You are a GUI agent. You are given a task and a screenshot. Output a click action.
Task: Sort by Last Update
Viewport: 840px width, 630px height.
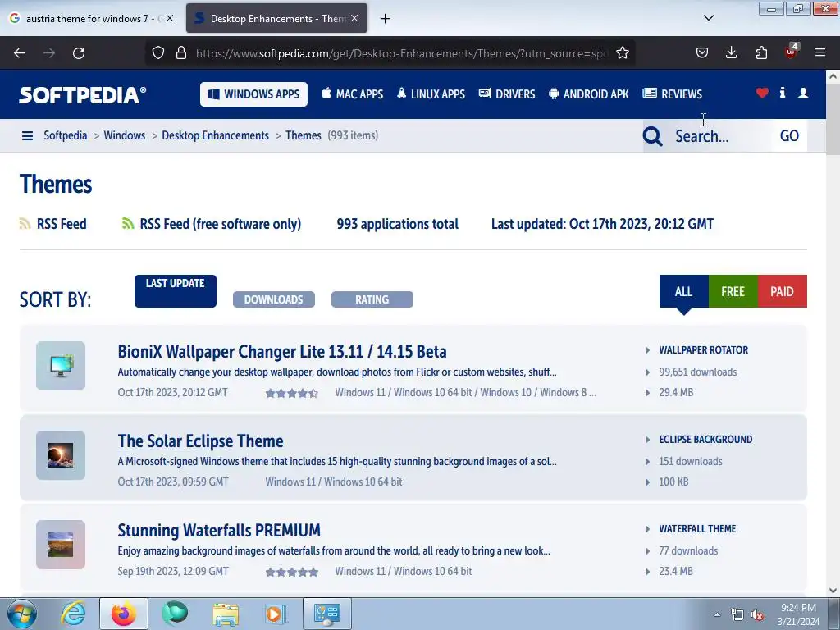176,291
